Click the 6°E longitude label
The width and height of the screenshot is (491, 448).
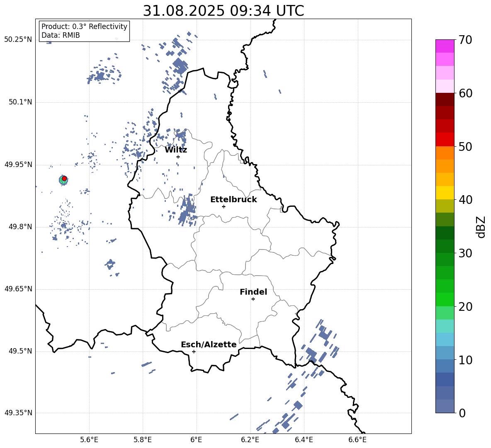196,440
